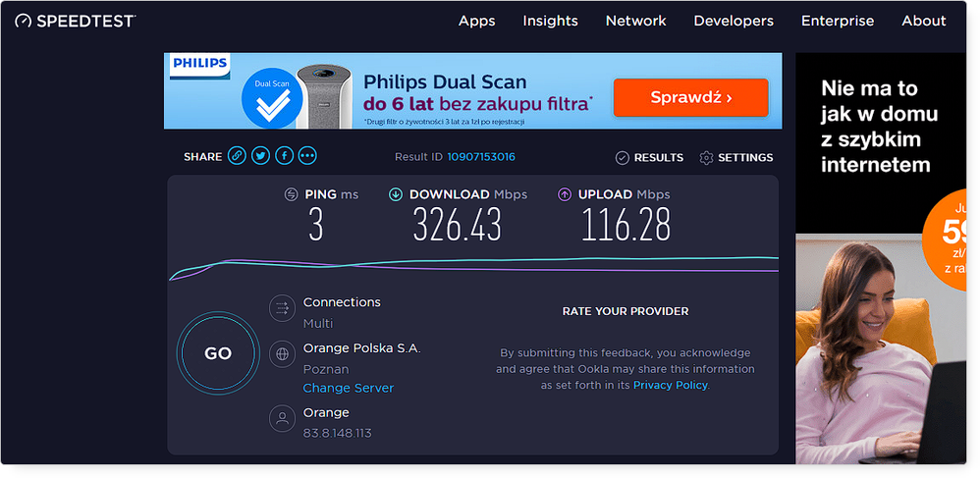View Results with checkmark icon
Screen dimensions: 980x478
(x=622, y=158)
